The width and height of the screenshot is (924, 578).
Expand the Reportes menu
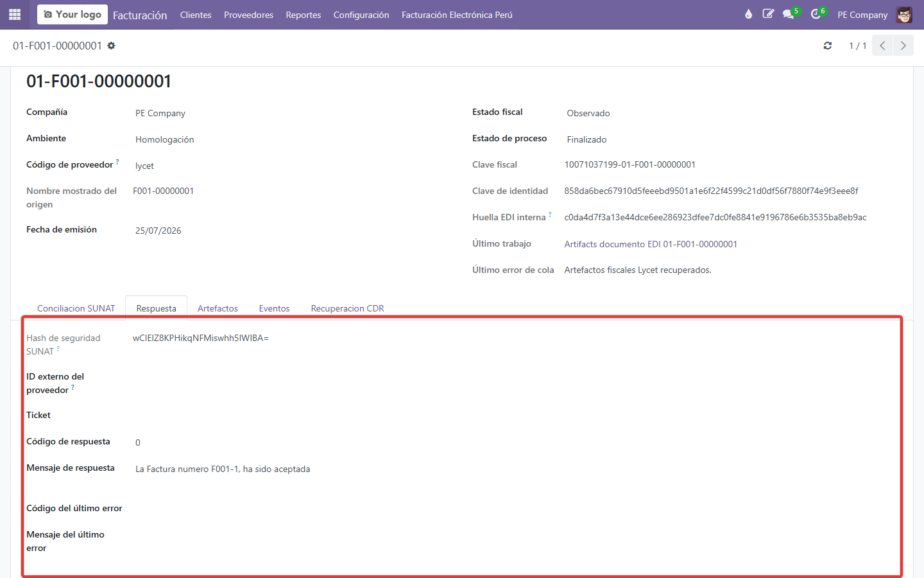click(304, 15)
